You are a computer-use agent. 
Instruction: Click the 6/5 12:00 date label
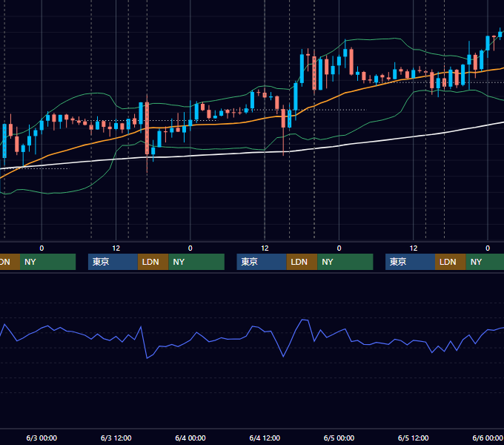coord(413,438)
